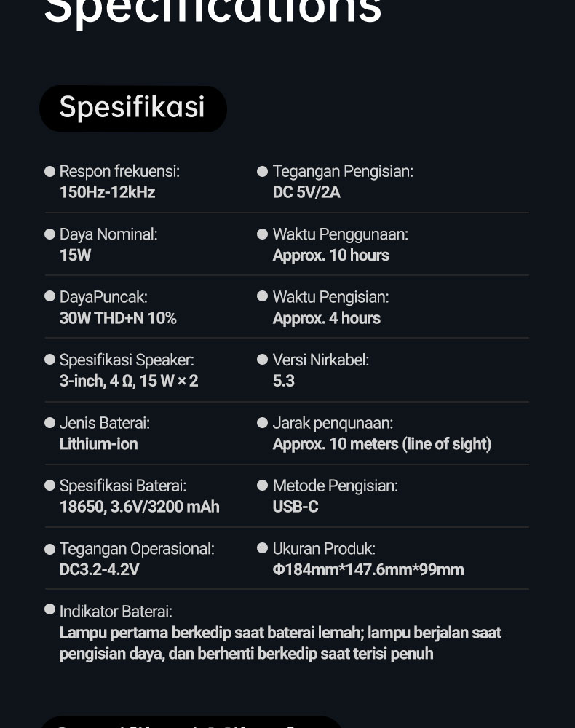The width and height of the screenshot is (575, 728).
Task: Click bullet beside Jenis Baterai
Action: point(49,422)
